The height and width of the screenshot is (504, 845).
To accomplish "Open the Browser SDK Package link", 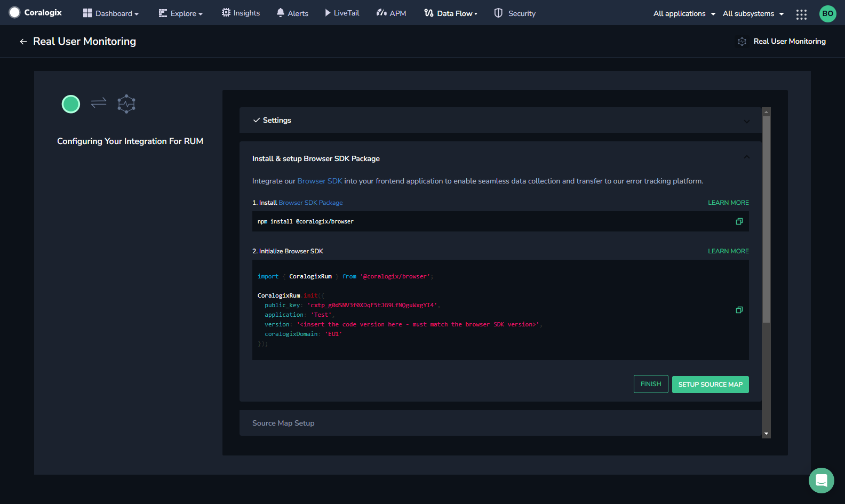I will click(310, 203).
